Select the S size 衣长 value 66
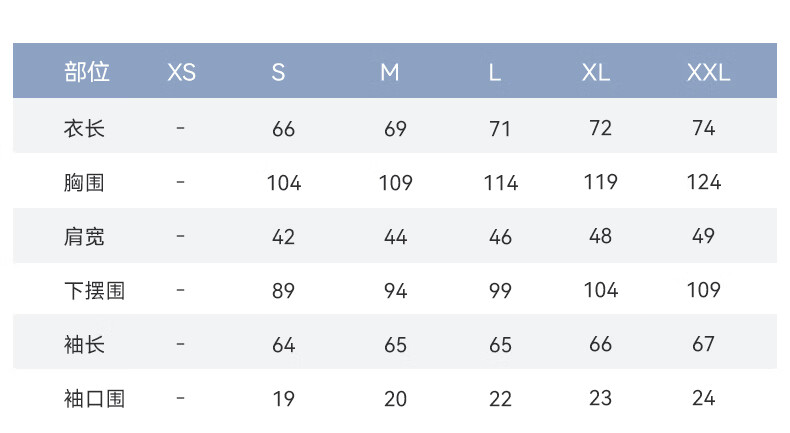The image size is (790, 433). point(283,129)
